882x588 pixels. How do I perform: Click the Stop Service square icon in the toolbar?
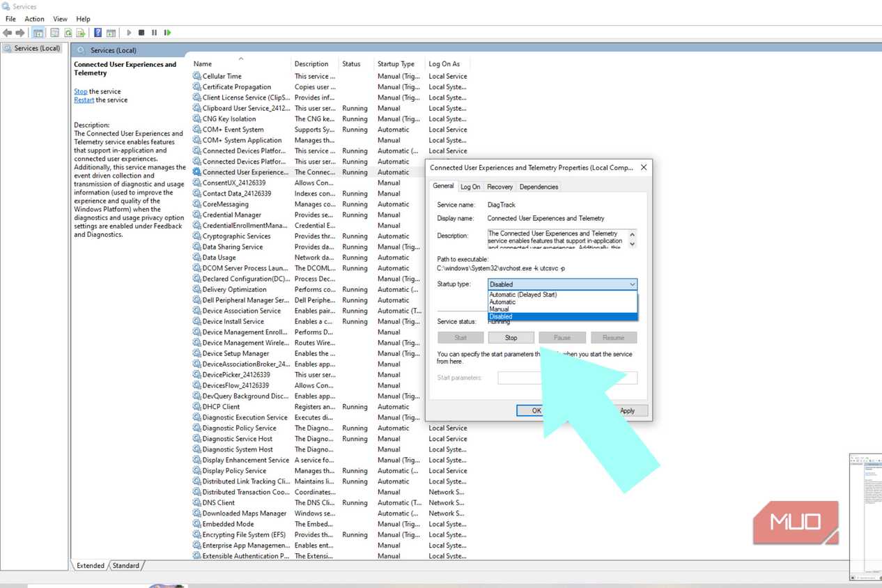(141, 33)
